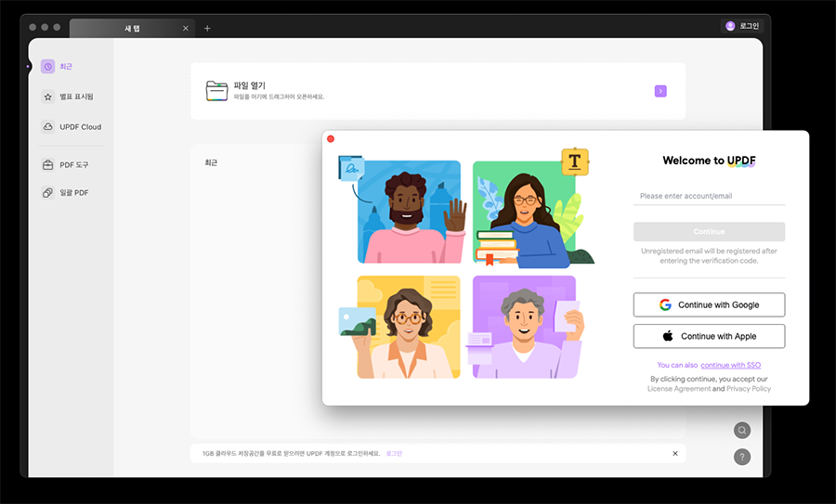Open UPDF Cloud from sidebar

tap(72, 127)
